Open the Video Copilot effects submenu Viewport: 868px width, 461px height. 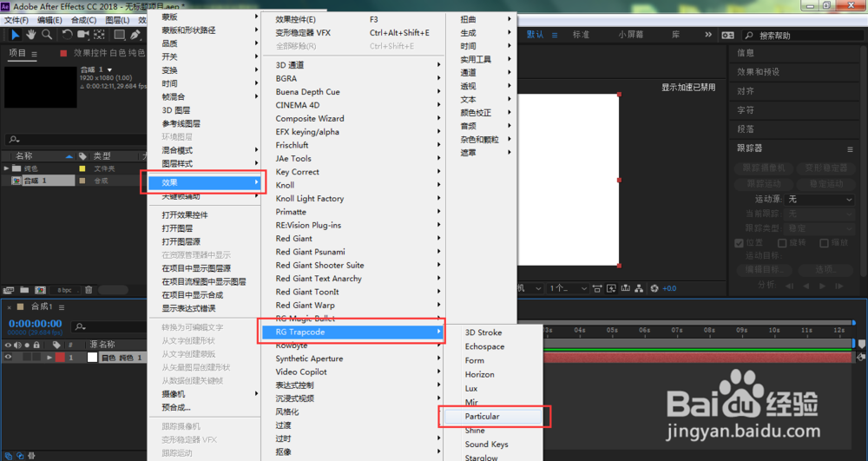[353, 372]
